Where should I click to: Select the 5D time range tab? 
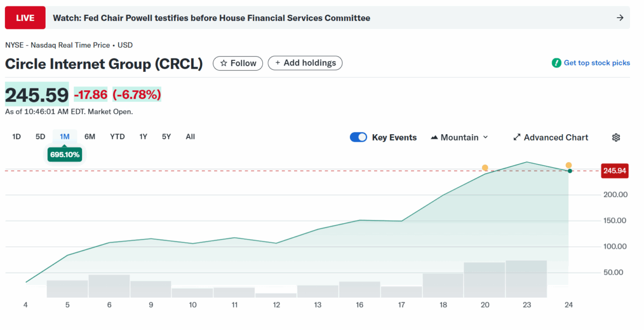[40, 137]
